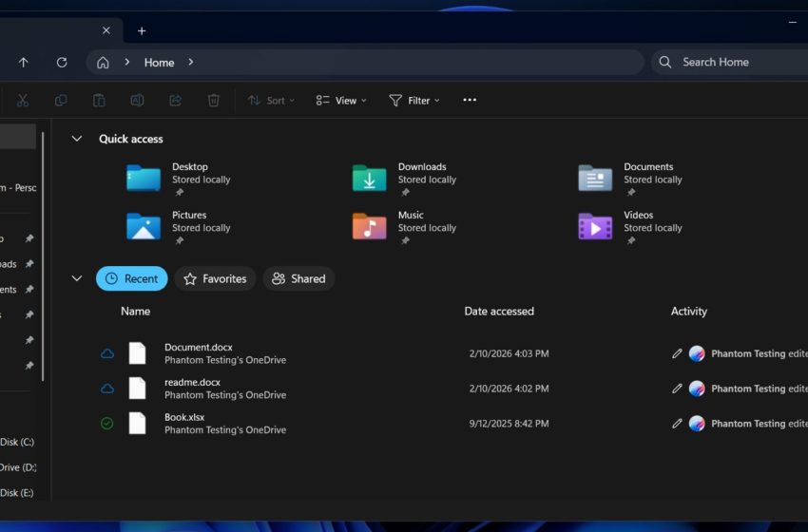Click Phantom Testing avatar on Document.docx row

697,353
